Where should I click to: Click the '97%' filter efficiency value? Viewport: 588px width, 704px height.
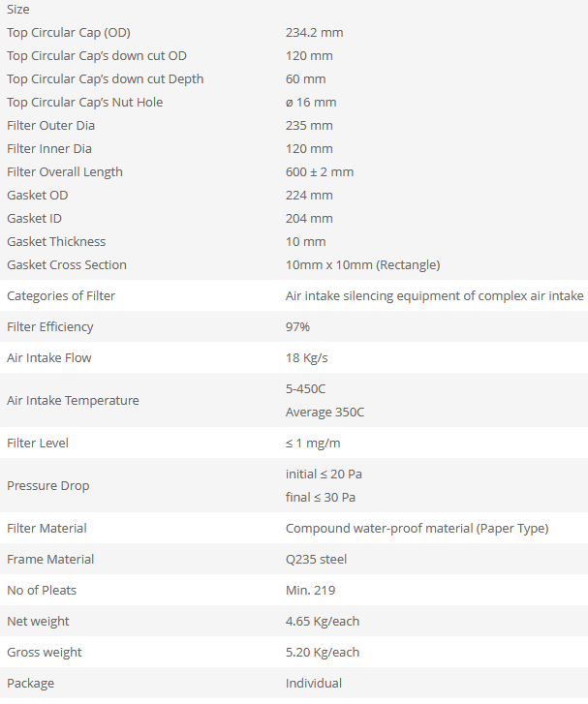point(297,327)
